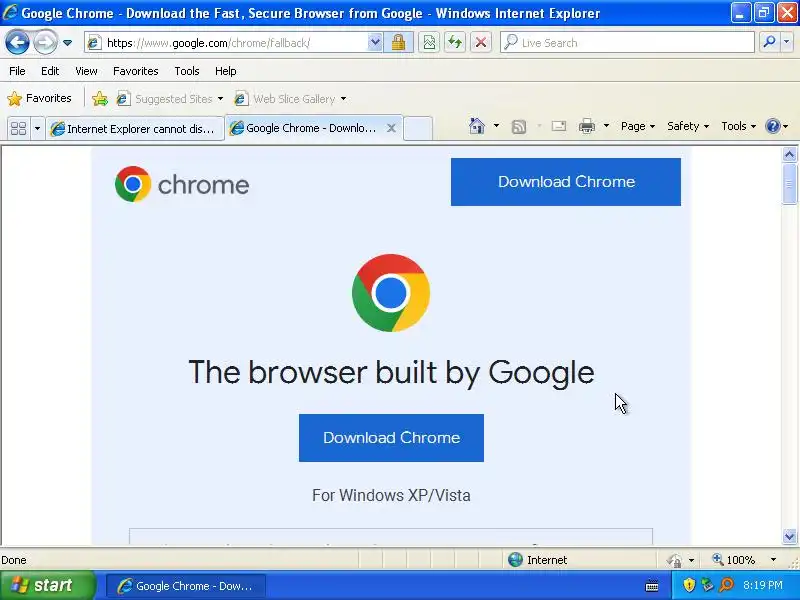Click the network connection tray icon
The height and width of the screenshot is (600, 800).
tap(707, 585)
